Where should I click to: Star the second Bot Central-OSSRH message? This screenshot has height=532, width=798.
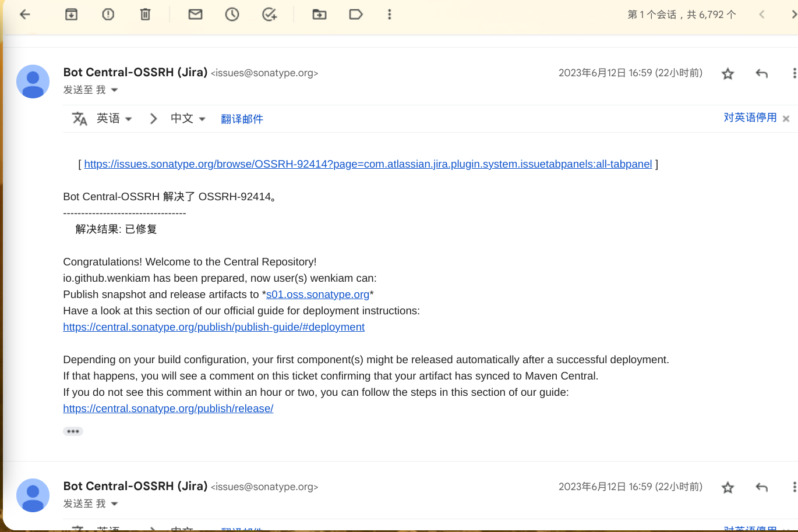coord(728,488)
